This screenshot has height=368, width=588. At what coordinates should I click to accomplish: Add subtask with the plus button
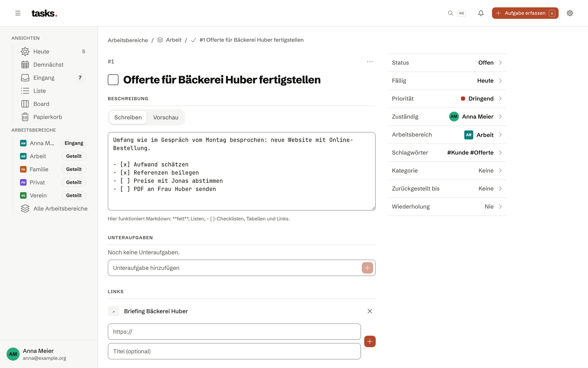(367, 268)
